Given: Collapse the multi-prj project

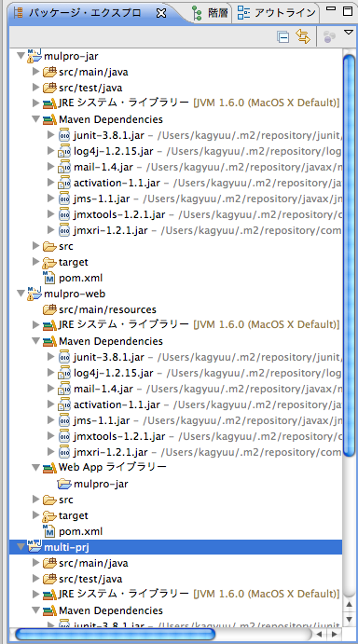Looking at the screenshot, I should 21,547.
